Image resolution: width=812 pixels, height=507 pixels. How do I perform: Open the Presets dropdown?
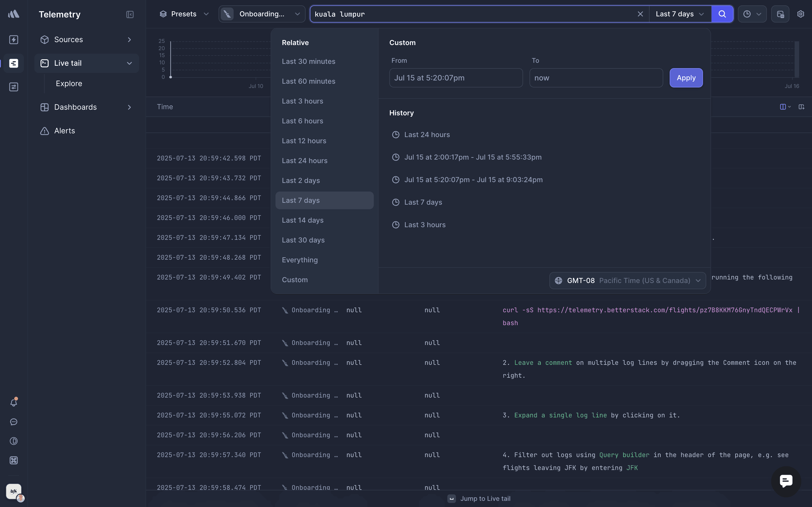click(184, 14)
